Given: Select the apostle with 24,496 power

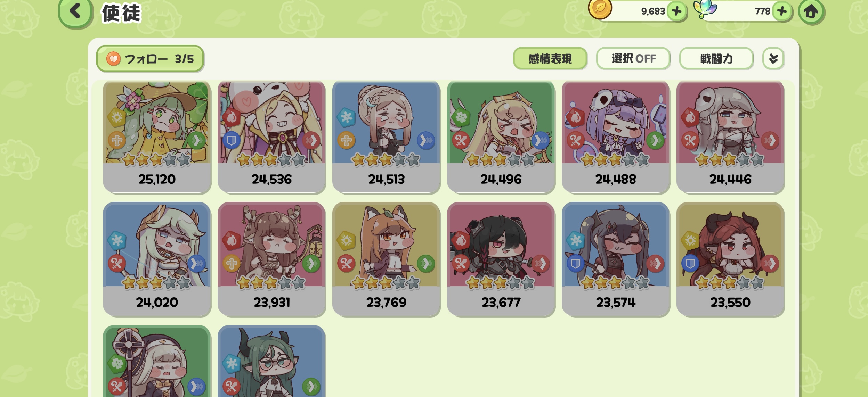Looking at the screenshot, I should [x=501, y=137].
